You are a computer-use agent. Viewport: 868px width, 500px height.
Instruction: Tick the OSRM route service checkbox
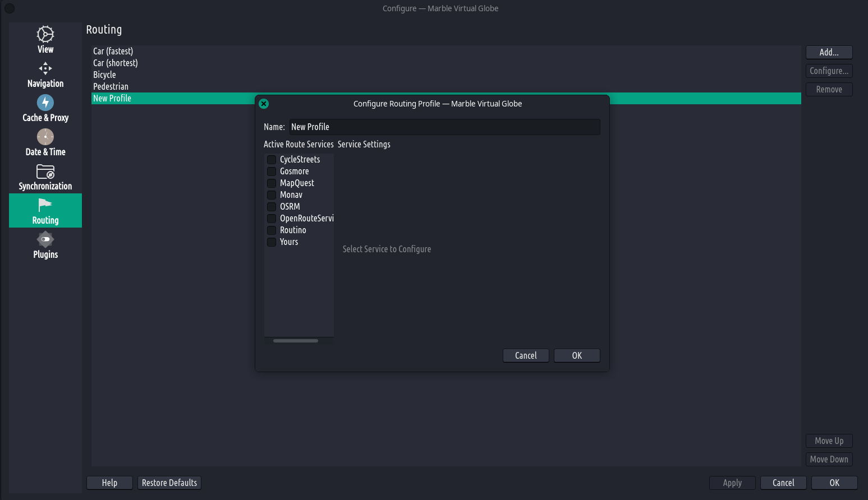(x=272, y=207)
